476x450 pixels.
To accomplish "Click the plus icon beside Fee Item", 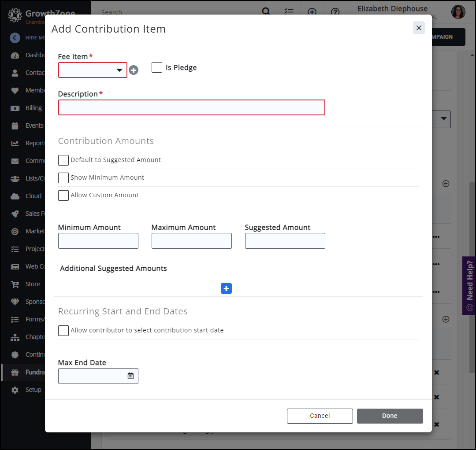I will click(x=134, y=70).
